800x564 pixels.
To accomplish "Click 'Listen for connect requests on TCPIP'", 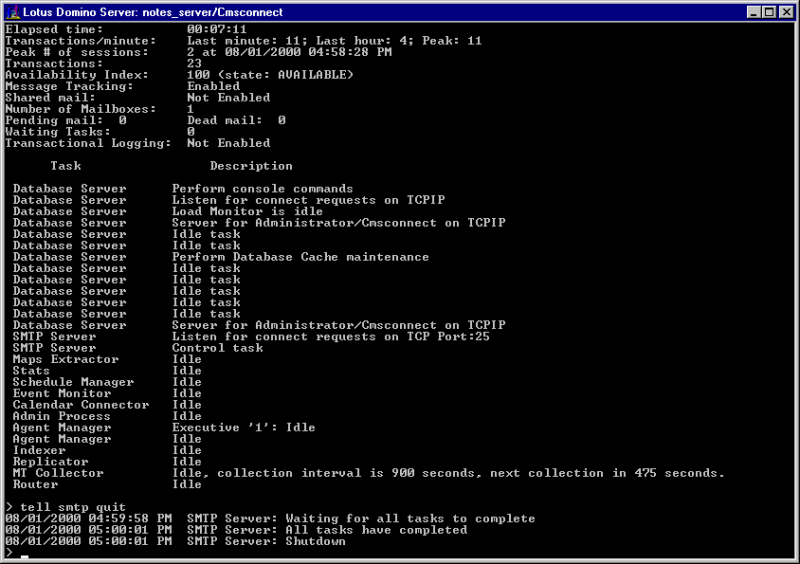I will 308,200.
